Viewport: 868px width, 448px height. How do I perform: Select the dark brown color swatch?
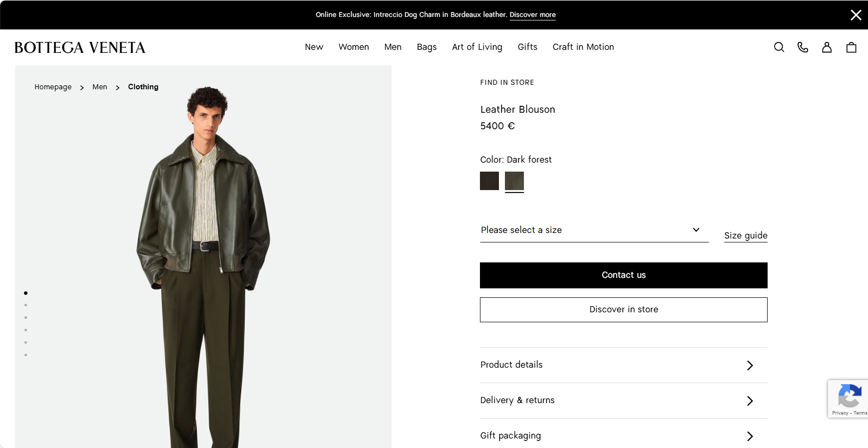click(489, 181)
